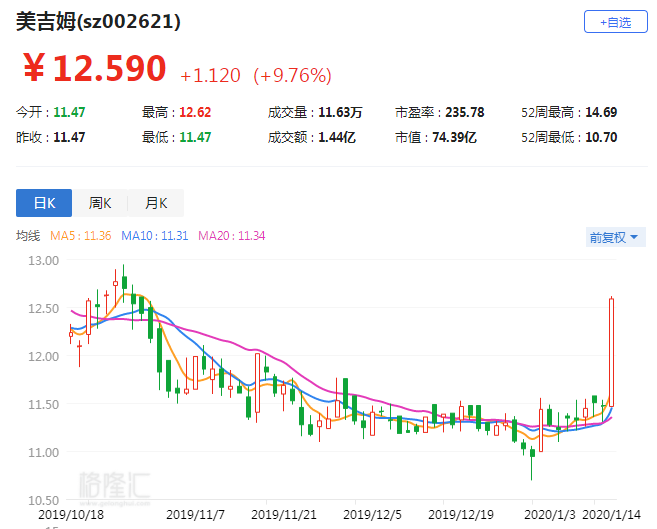Click the 11.00 price axis label

pos(44,452)
